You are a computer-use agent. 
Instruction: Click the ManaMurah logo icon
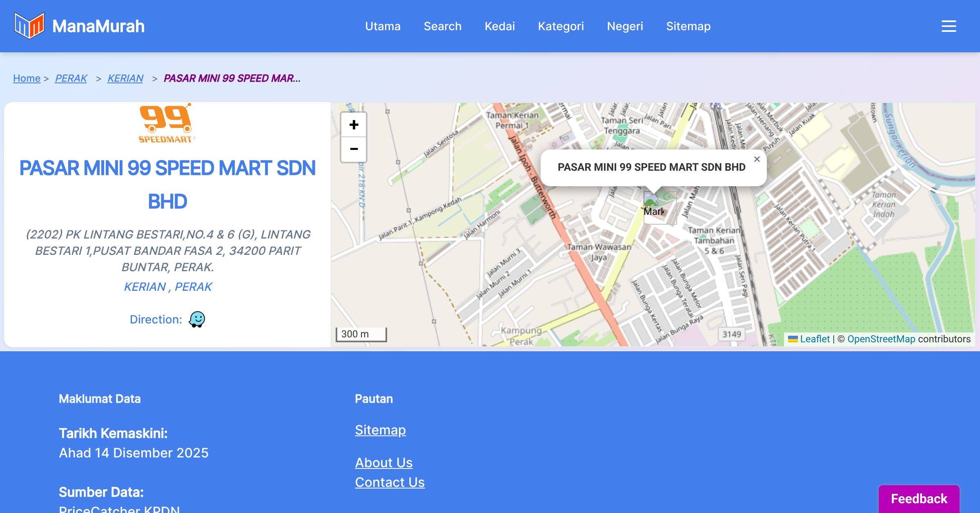pyautogui.click(x=29, y=26)
